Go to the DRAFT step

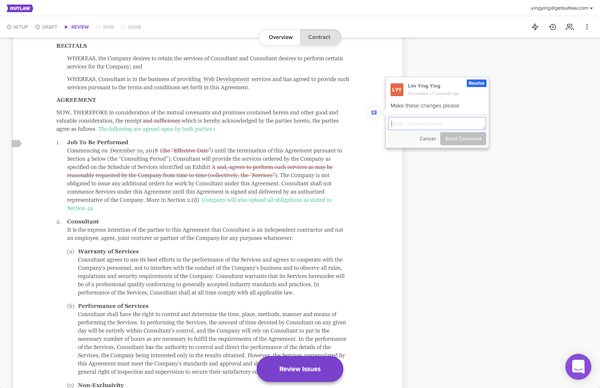coord(46,27)
